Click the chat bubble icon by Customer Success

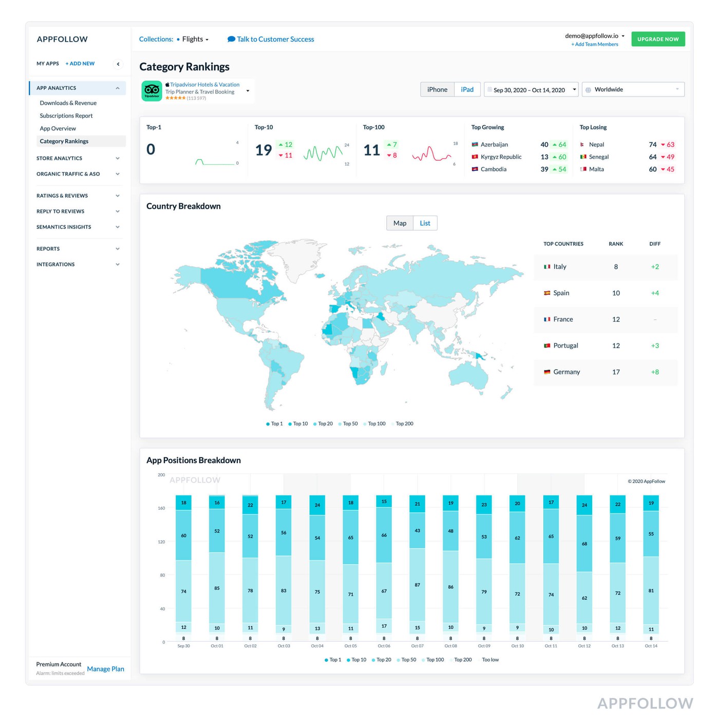[x=231, y=39]
